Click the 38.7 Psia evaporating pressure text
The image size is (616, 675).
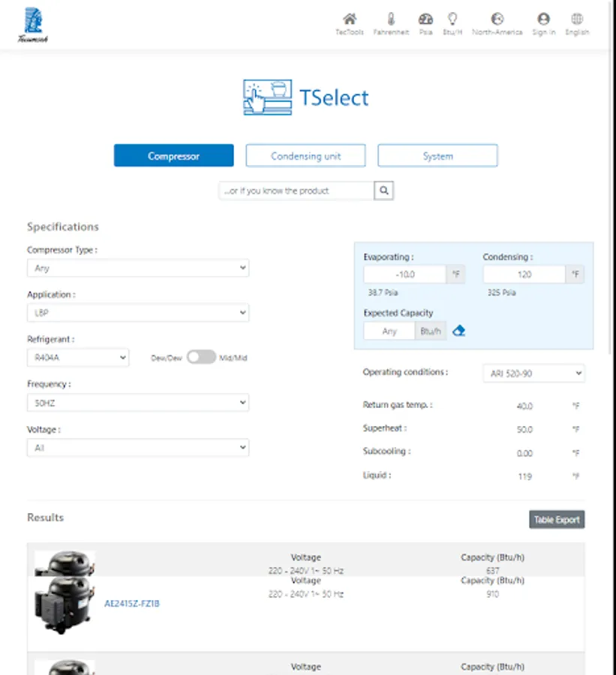[383, 292]
